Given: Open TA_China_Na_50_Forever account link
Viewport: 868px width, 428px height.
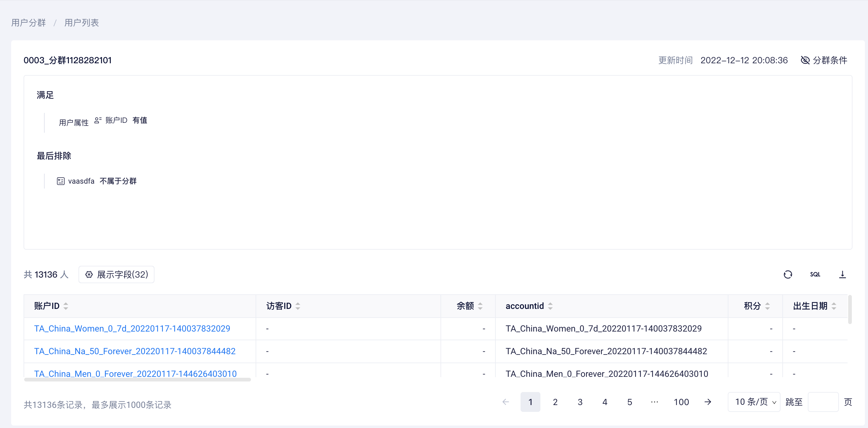Looking at the screenshot, I should [x=135, y=351].
